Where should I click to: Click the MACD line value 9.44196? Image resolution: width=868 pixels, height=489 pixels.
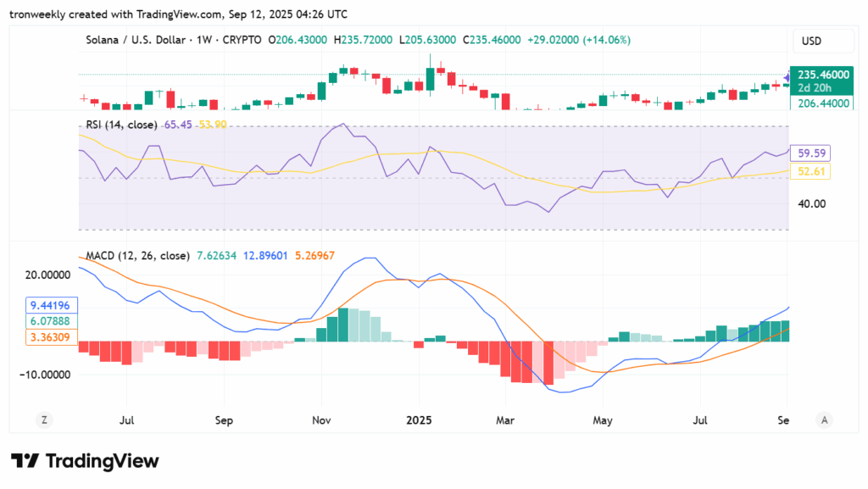pos(51,305)
